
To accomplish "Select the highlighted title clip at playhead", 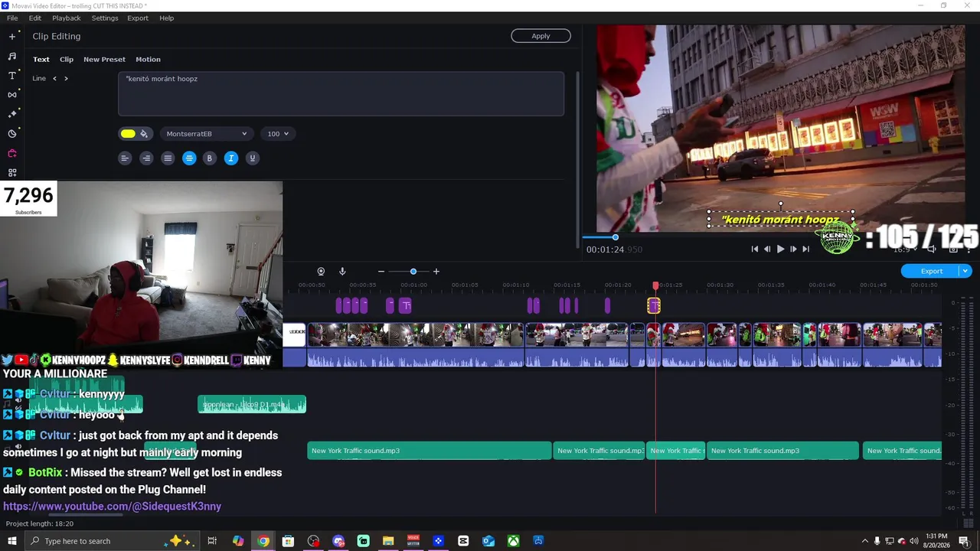I will (654, 306).
